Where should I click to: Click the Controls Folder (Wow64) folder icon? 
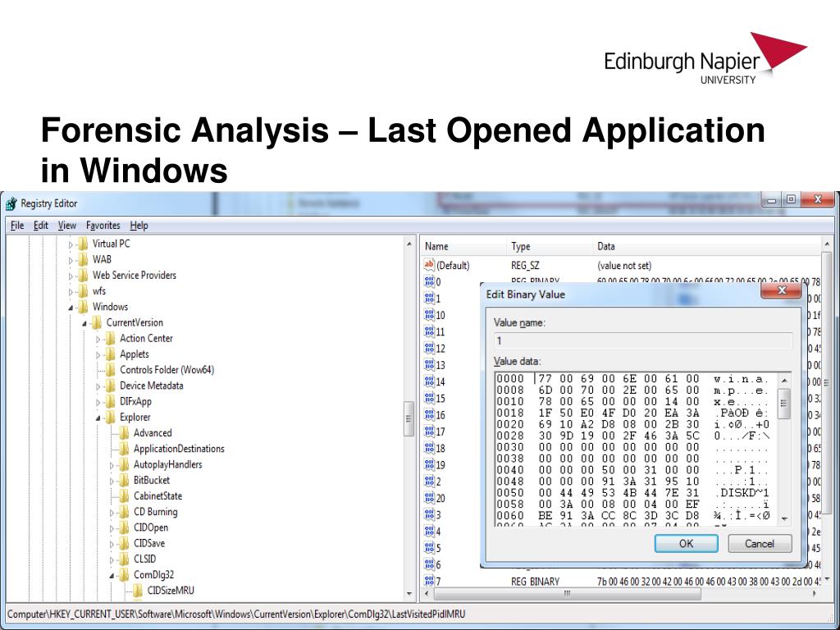point(111,370)
